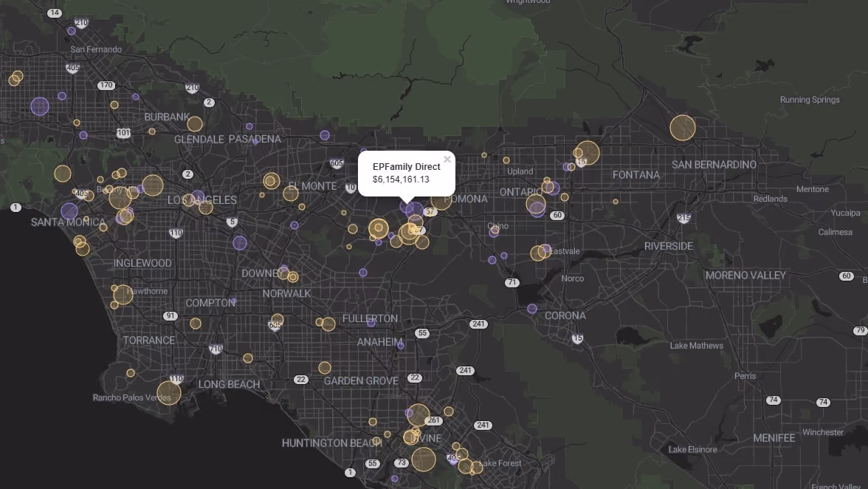Select the yellow marker right of route 710 shield
The height and width of the screenshot is (489, 868).
coord(248,358)
